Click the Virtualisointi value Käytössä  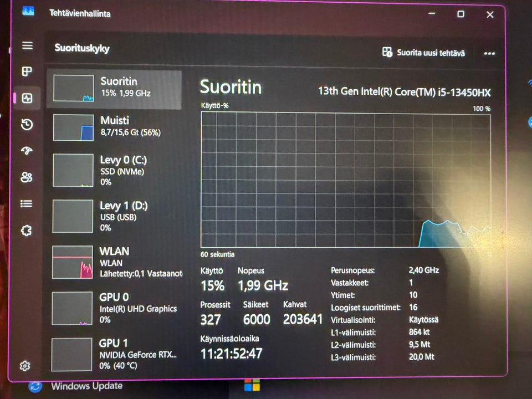(x=423, y=320)
